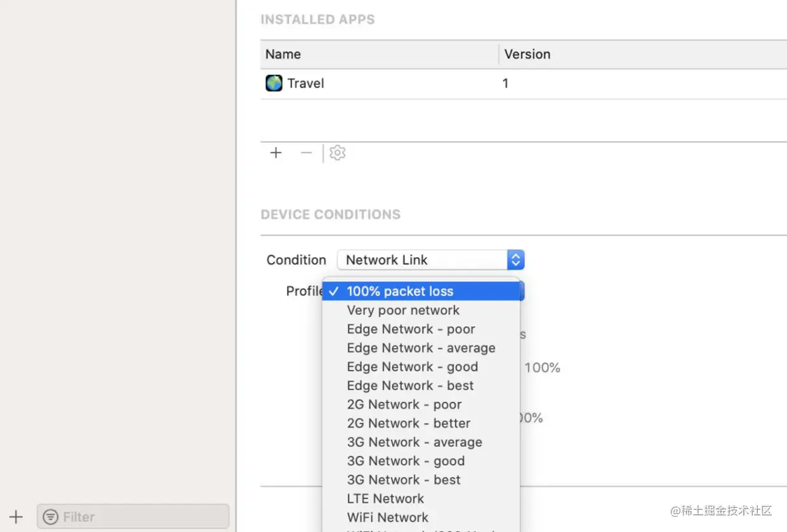Remove installed app with minus button

[x=307, y=153]
